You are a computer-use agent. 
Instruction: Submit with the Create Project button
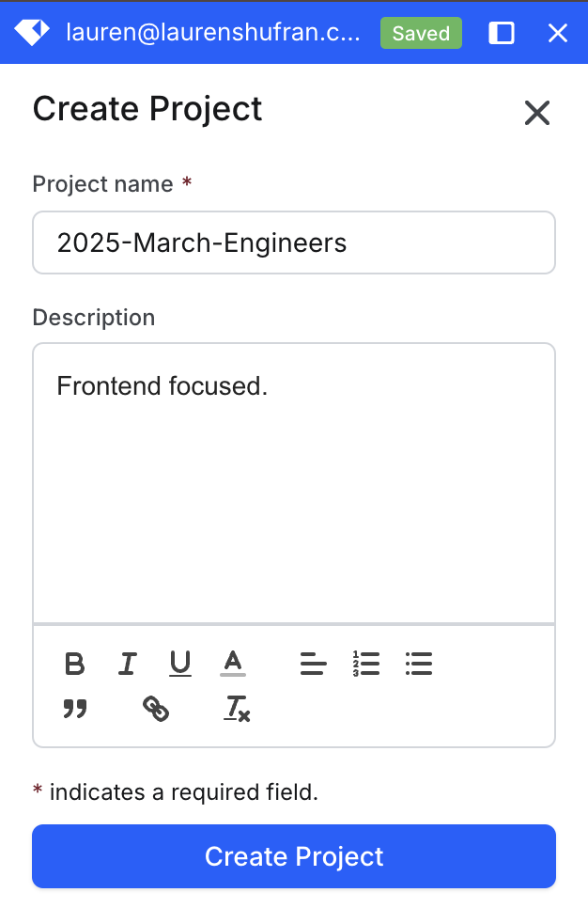[294, 856]
